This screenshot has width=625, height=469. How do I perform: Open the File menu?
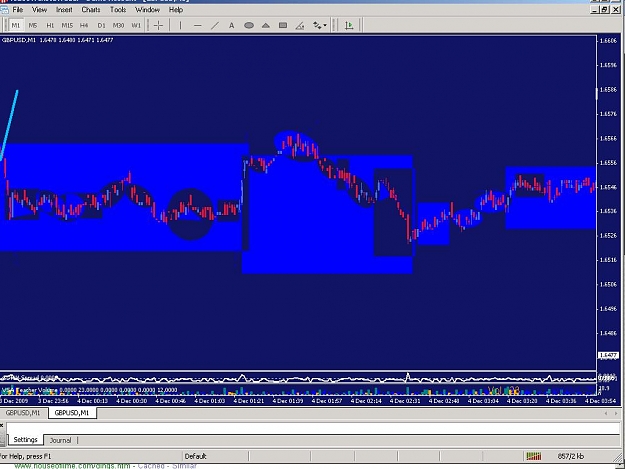(x=18, y=10)
